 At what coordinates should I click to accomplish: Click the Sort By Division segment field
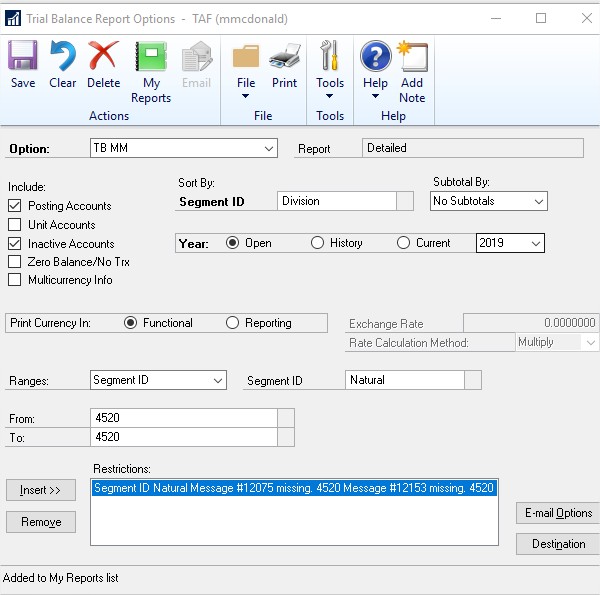click(x=337, y=201)
